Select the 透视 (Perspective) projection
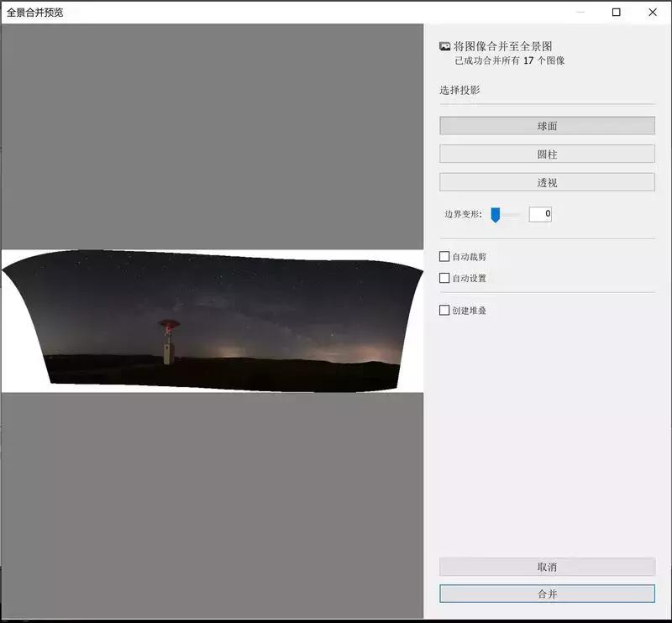The image size is (672, 623). click(546, 181)
